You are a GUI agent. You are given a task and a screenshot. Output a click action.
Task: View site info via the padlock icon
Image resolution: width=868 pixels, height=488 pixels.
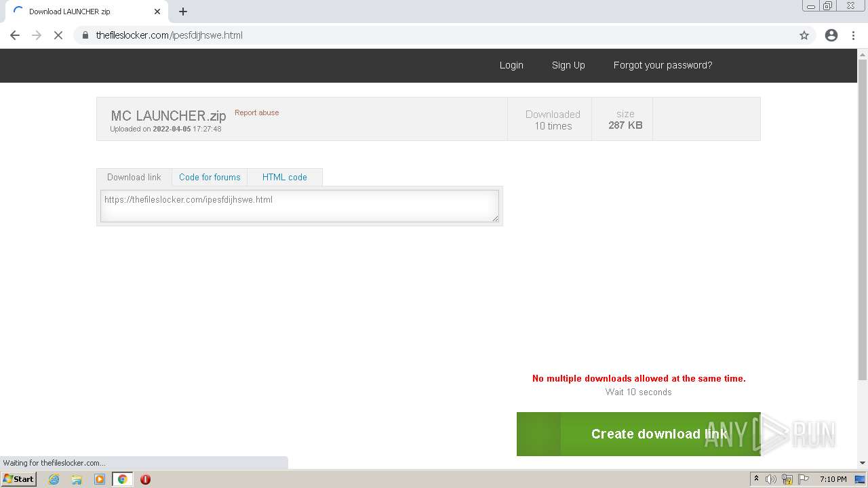click(85, 35)
